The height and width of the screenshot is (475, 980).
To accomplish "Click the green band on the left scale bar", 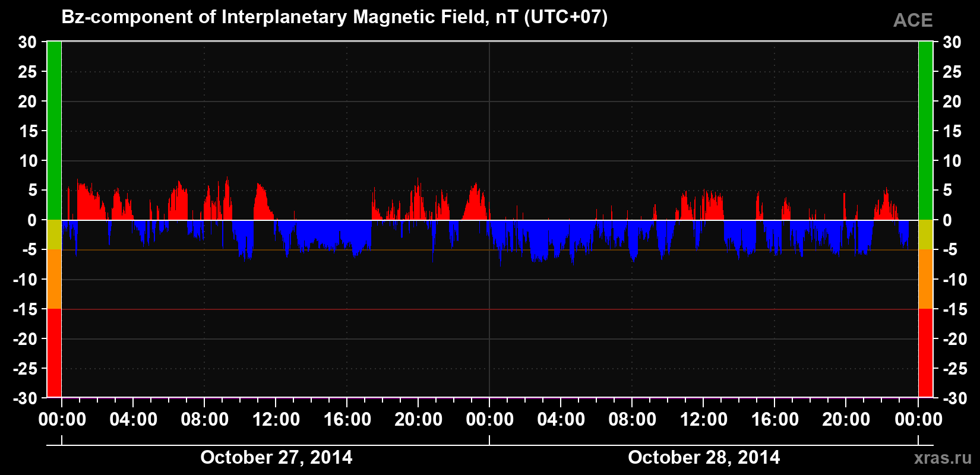I will tap(54, 131).
